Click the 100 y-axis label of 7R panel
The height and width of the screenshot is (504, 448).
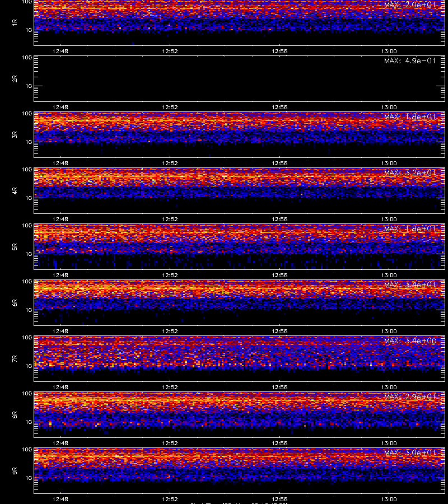(27, 338)
